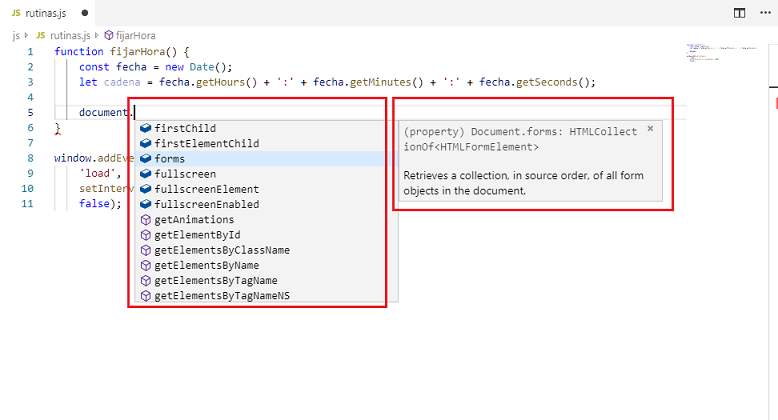Image resolution: width=778 pixels, height=420 pixels.
Task: Click line number 8 in the gutter
Action: coord(30,158)
